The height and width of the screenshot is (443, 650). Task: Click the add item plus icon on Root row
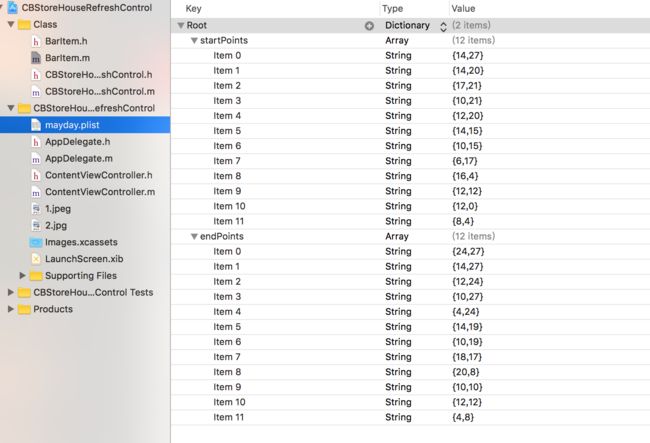(369, 26)
